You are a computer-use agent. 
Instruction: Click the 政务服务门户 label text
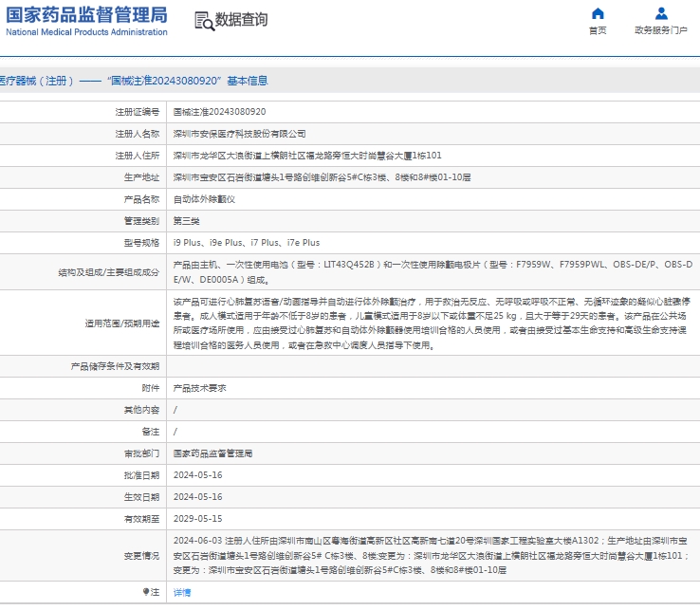click(x=661, y=30)
